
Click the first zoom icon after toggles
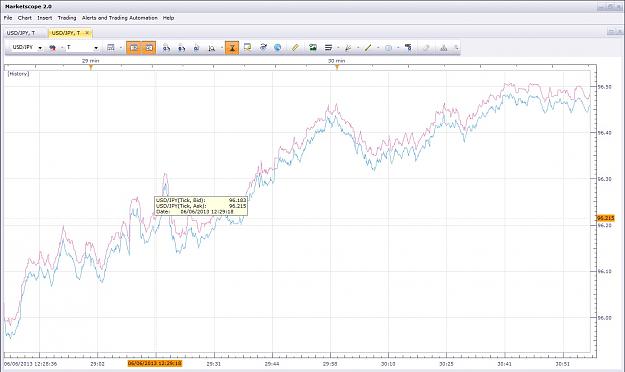(166, 48)
